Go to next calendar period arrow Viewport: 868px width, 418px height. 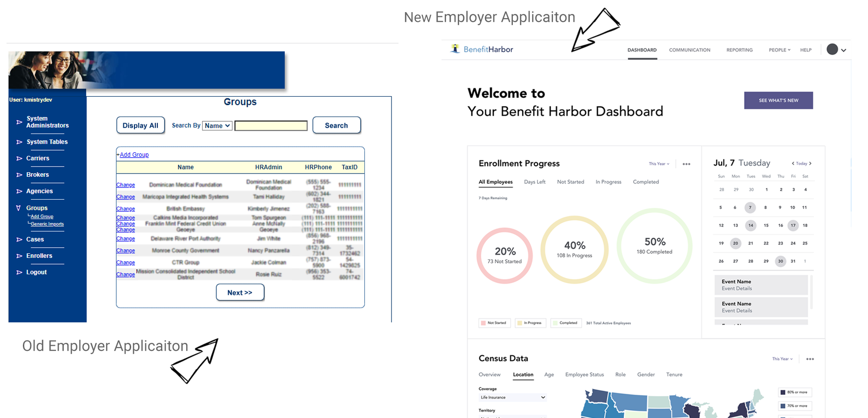click(x=810, y=163)
